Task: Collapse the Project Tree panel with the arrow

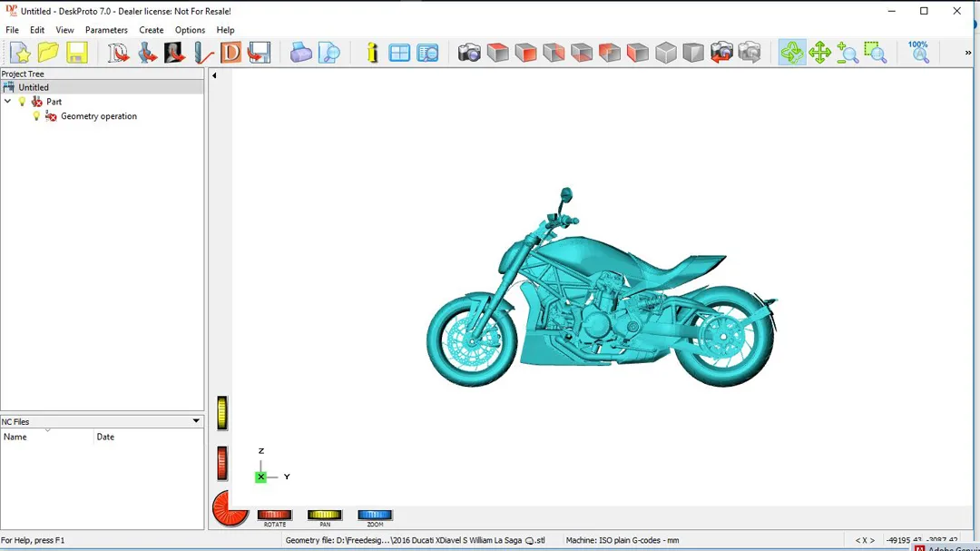Action: [x=214, y=75]
